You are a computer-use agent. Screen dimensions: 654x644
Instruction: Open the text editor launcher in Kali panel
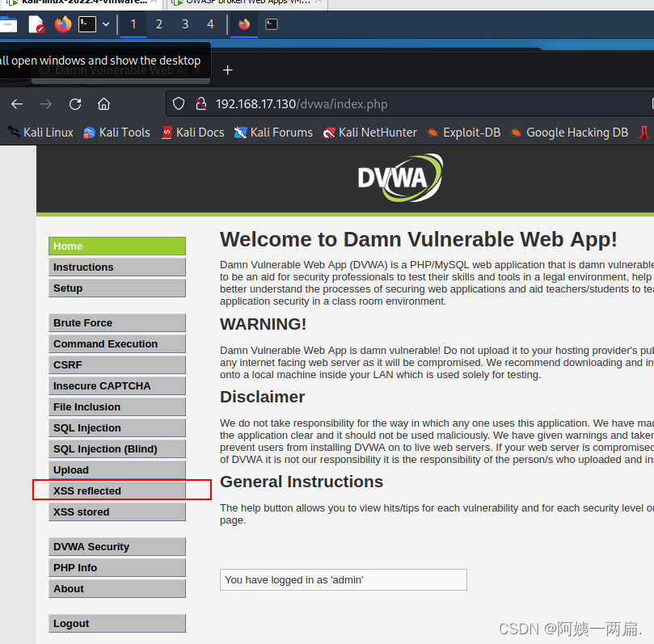[x=36, y=24]
